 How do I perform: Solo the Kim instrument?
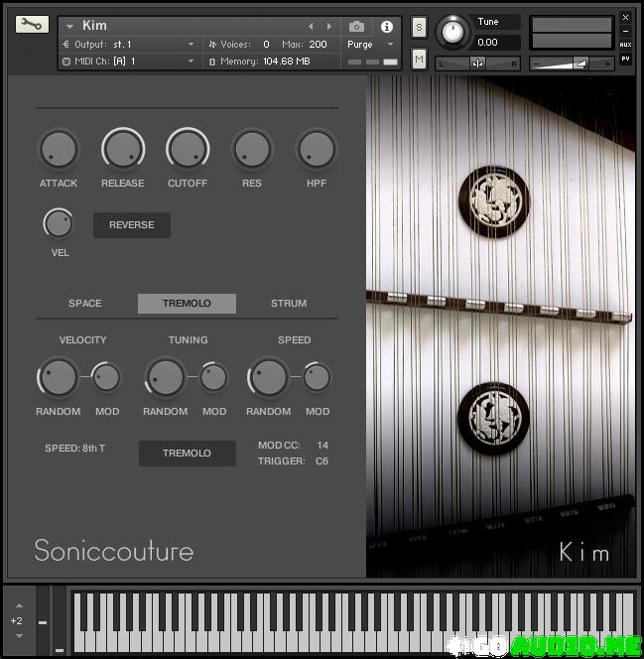coord(419,27)
